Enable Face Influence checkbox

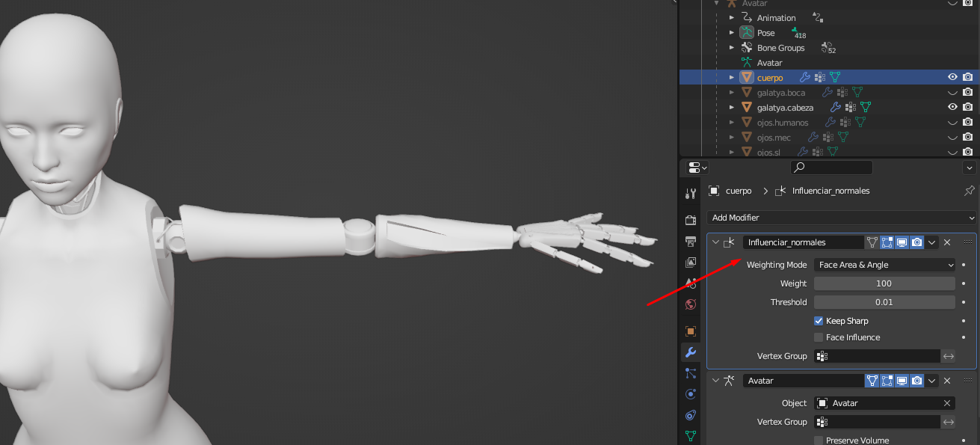[819, 337]
